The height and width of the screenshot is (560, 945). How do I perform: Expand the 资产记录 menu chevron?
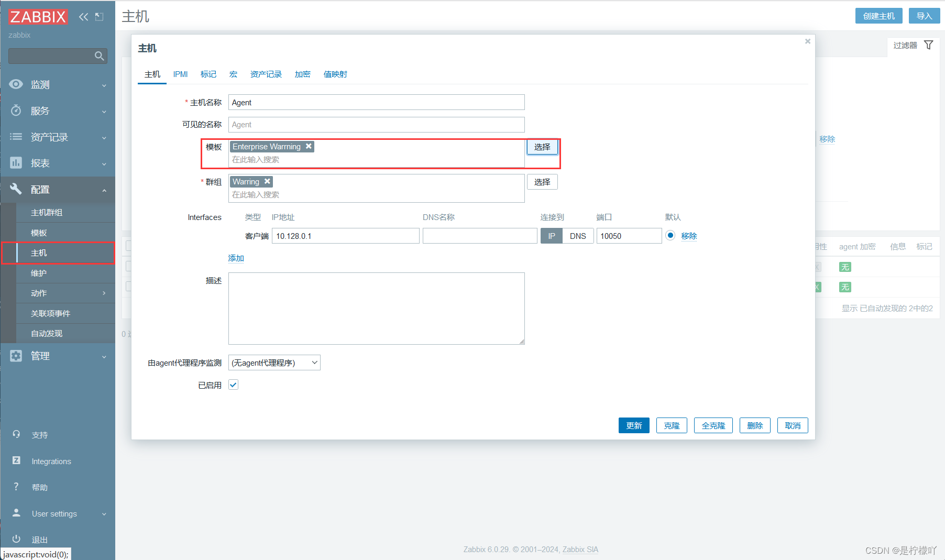point(104,138)
